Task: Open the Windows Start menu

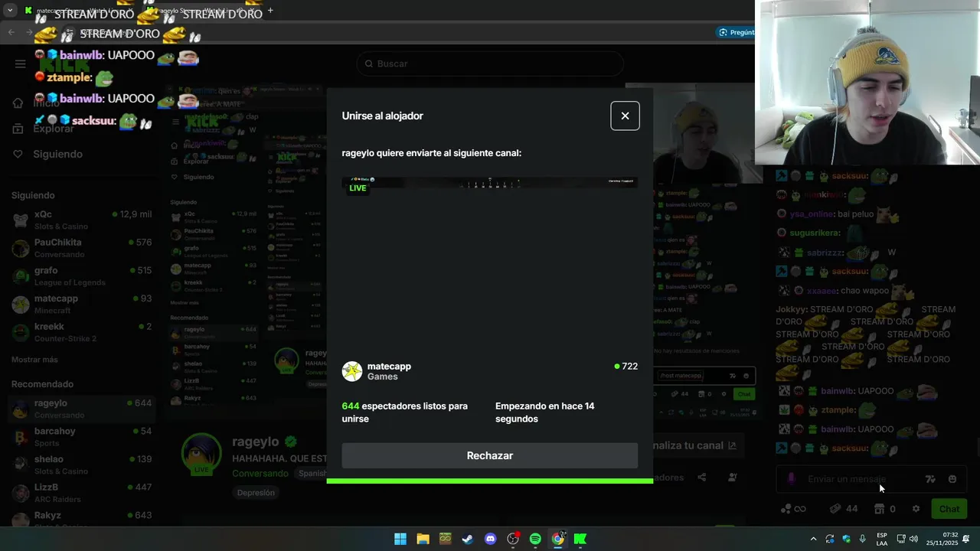Action: 400,539
